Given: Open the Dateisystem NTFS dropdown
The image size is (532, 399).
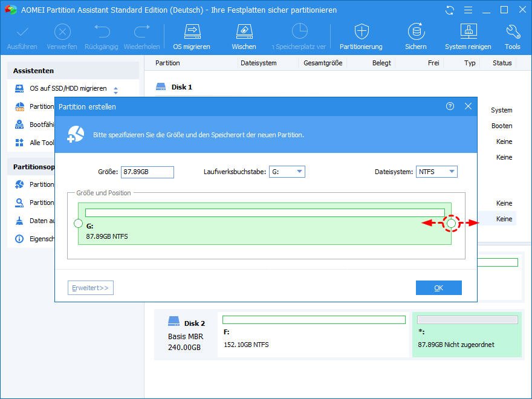Looking at the screenshot, I should tap(436, 172).
